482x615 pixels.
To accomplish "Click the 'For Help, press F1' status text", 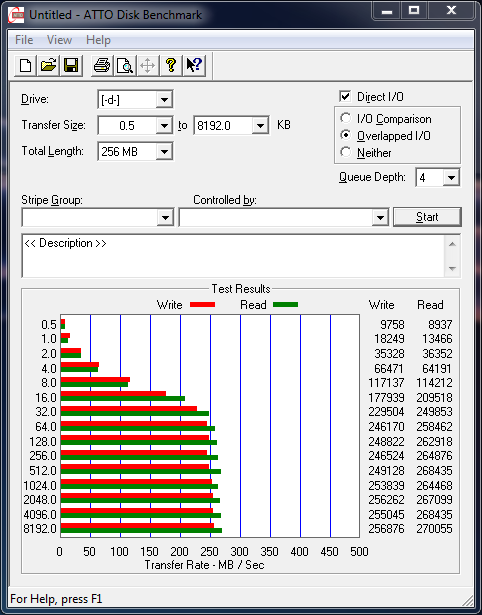I will (x=56, y=599).
